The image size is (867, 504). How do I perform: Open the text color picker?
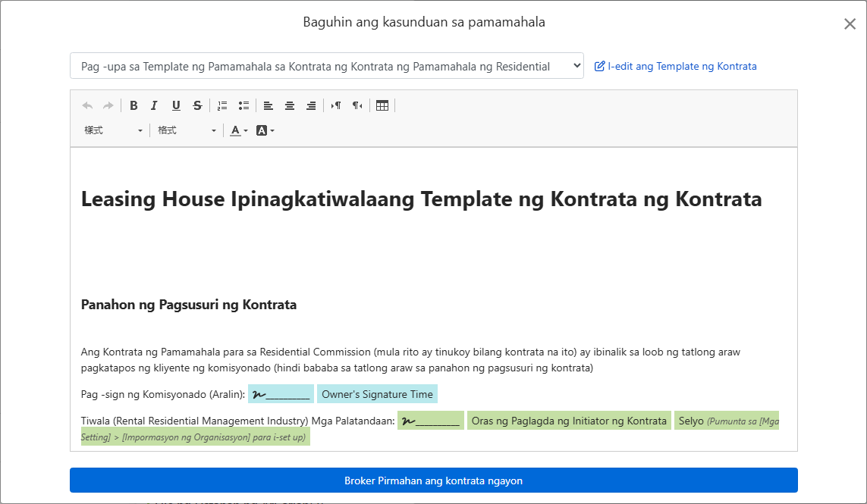click(x=239, y=130)
